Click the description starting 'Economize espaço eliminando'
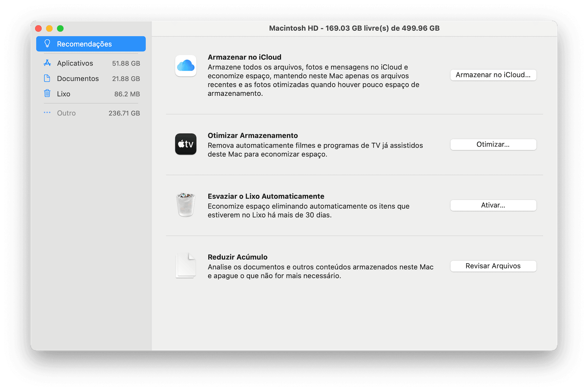The image size is (588, 391). (x=308, y=210)
